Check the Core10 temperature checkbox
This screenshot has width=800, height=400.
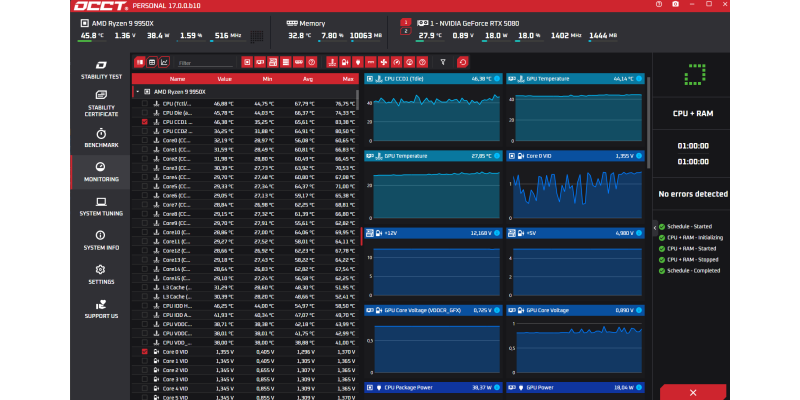pos(145,232)
